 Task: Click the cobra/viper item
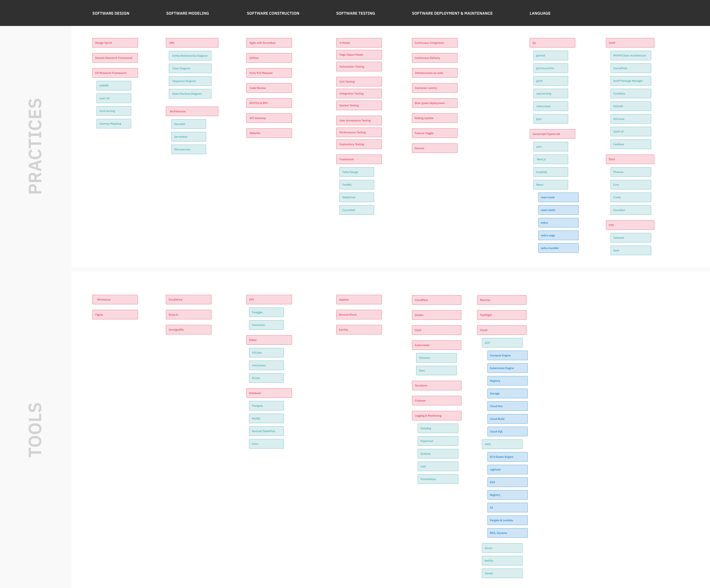pos(551,106)
